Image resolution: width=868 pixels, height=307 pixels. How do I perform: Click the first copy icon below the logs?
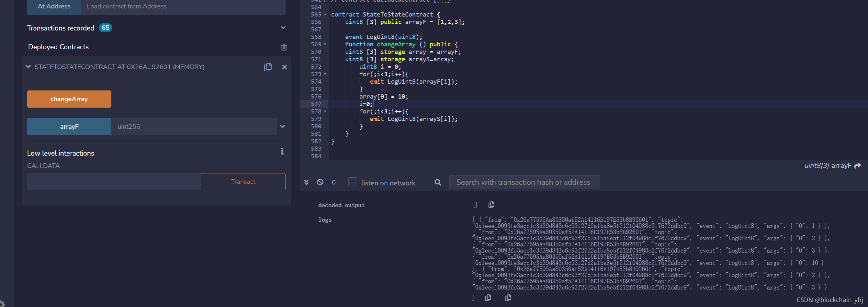(x=488, y=298)
